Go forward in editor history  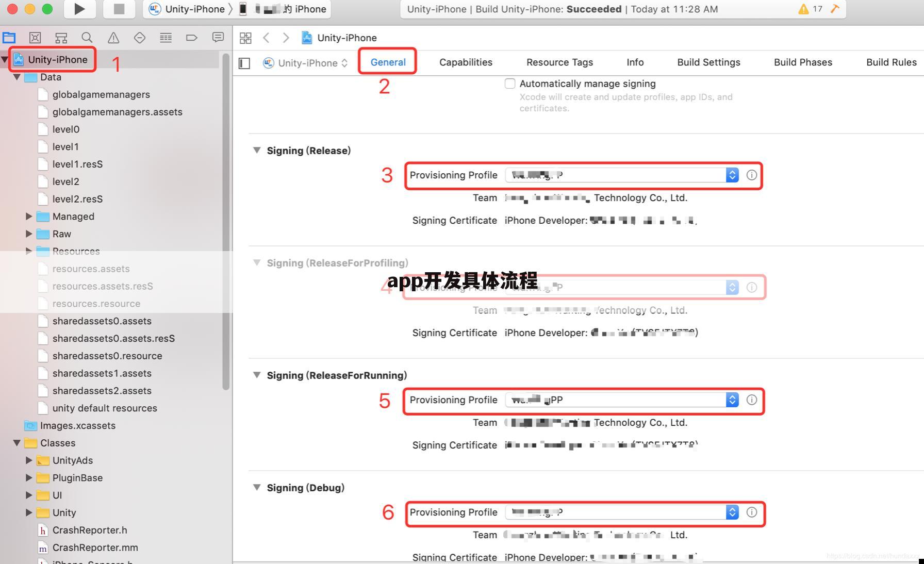tap(286, 38)
